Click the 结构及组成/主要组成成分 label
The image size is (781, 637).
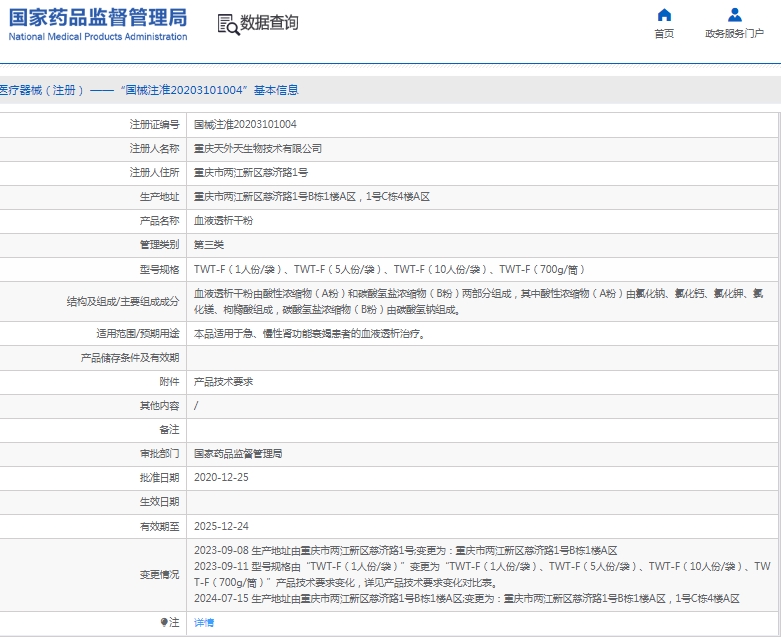123,302
